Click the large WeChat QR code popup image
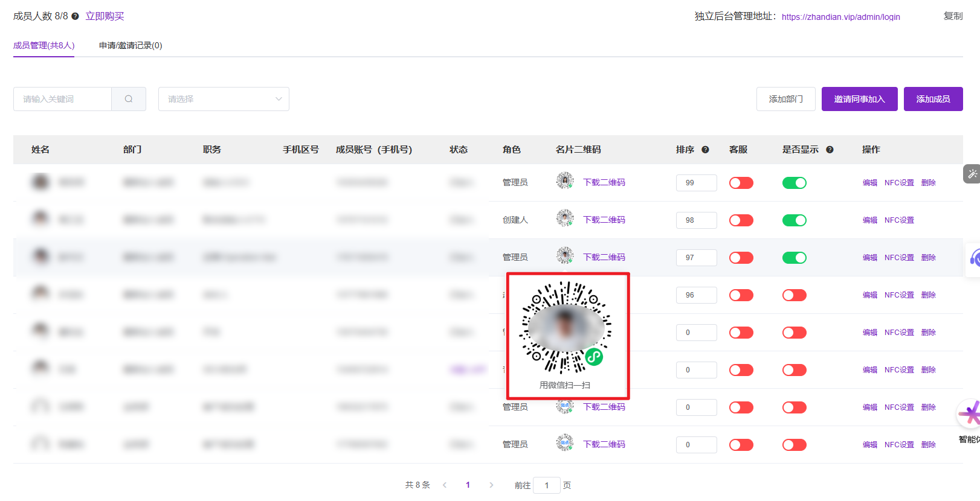The width and height of the screenshot is (980, 501). [566, 327]
